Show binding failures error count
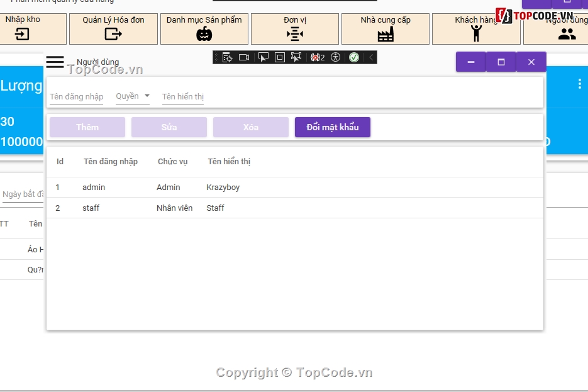588x392 pixels. click(318, 57)
